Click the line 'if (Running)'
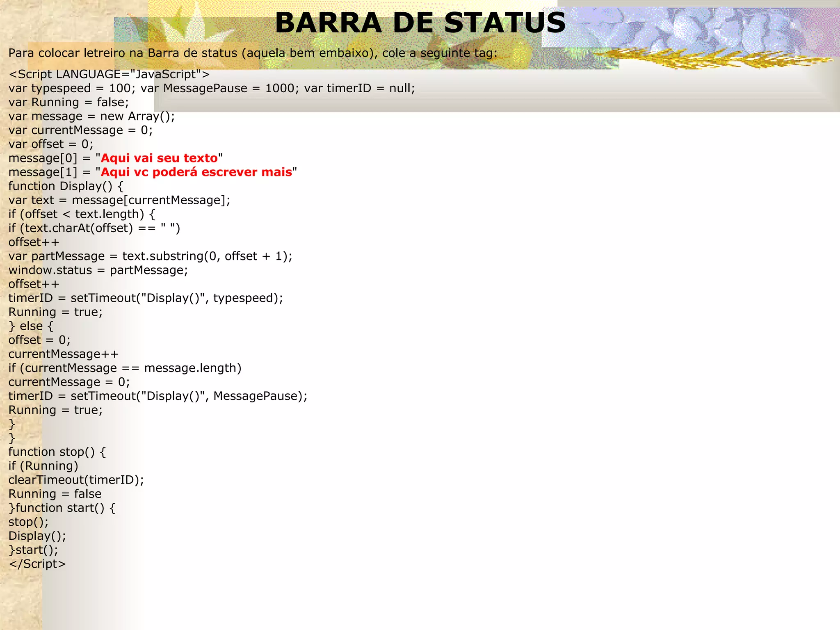 (x=43, y=466)
